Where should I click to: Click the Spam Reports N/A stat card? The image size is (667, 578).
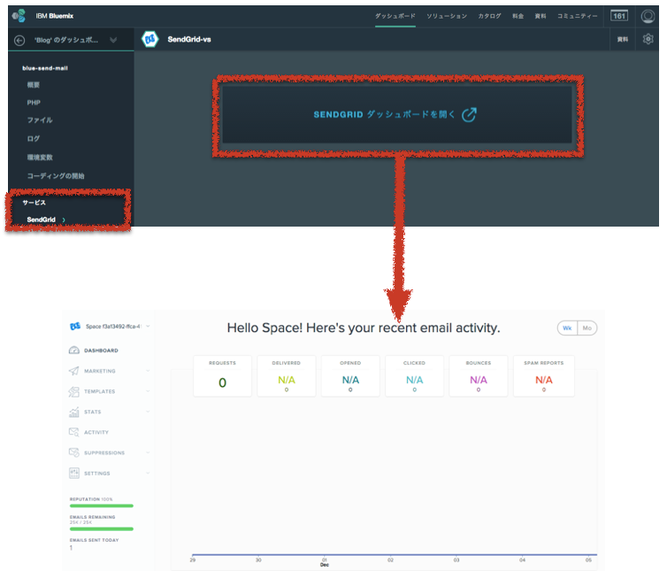point(544,376)
